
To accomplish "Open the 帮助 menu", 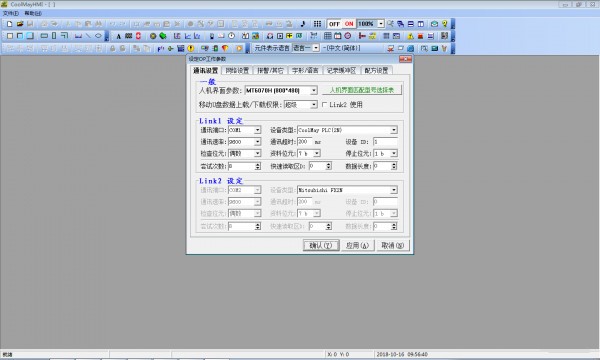I will [x=33, y=13].
